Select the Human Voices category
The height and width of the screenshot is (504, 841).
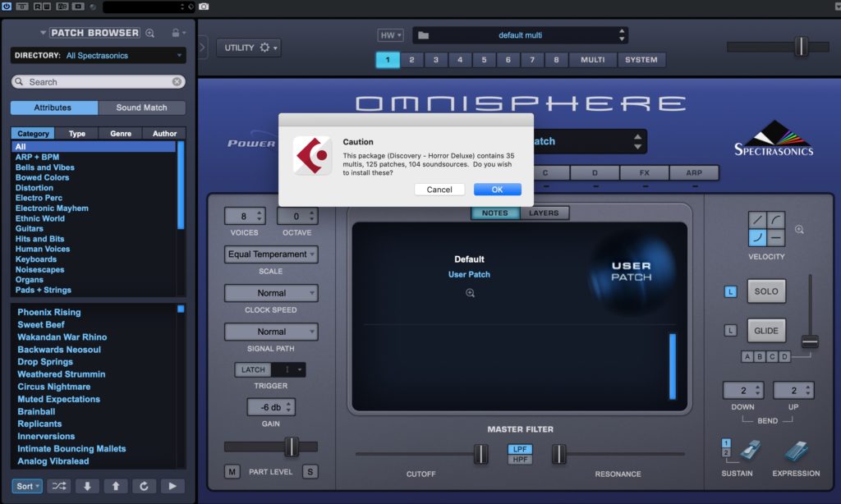coord(43,249)
